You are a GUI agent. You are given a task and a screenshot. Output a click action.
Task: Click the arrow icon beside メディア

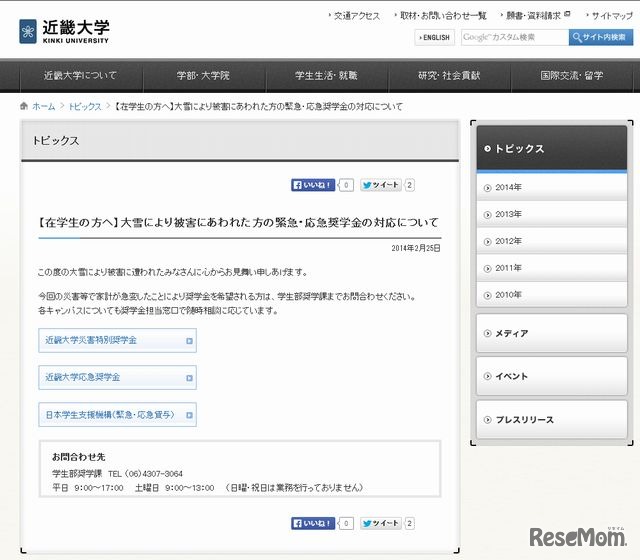tap(487, 333)
